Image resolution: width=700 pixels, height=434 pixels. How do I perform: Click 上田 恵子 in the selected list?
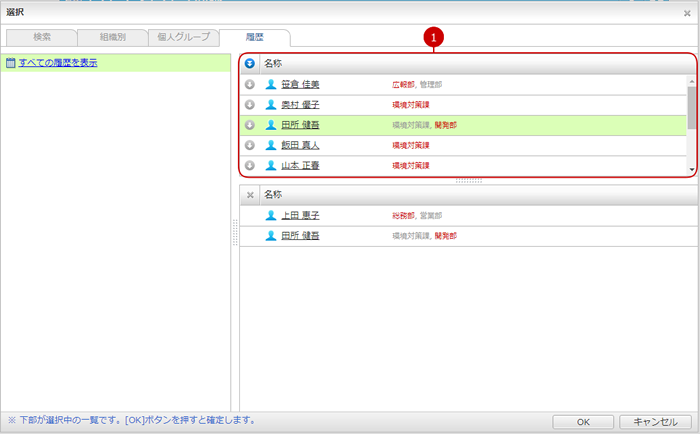(x=300, y=215)
